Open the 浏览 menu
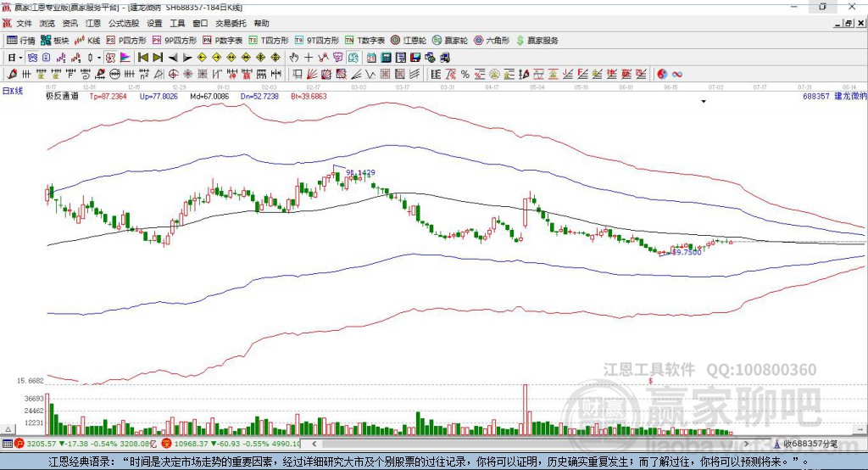Screen dimensions: 868x470 click(47, 23)
